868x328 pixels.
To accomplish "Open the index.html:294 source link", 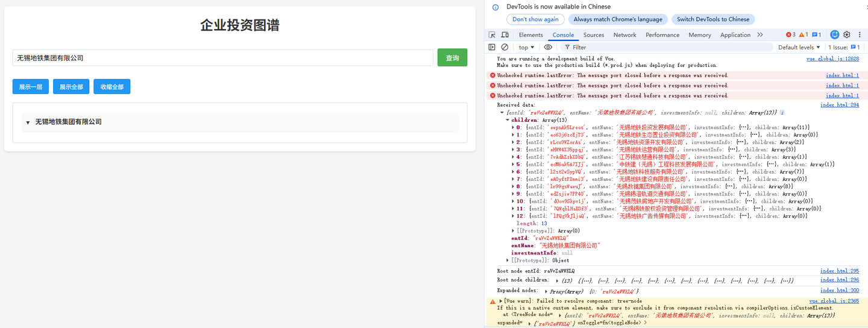I will pyautogui.click(x=840, y=105).
